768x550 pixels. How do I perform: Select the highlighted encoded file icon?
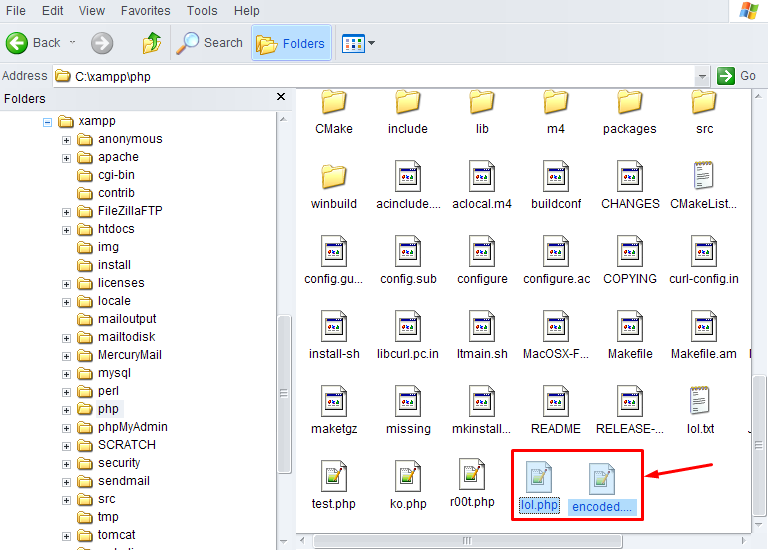[x=601, y=478]
